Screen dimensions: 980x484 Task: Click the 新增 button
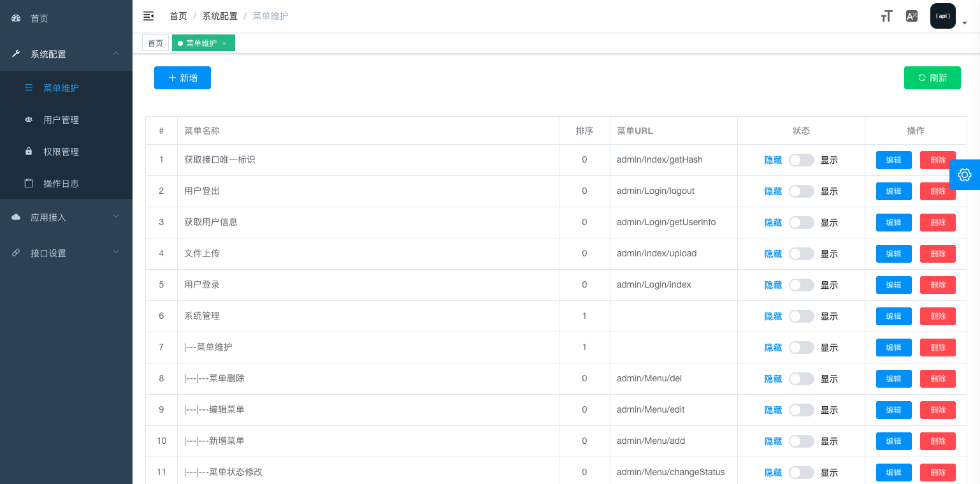click(x=182, y=78)
